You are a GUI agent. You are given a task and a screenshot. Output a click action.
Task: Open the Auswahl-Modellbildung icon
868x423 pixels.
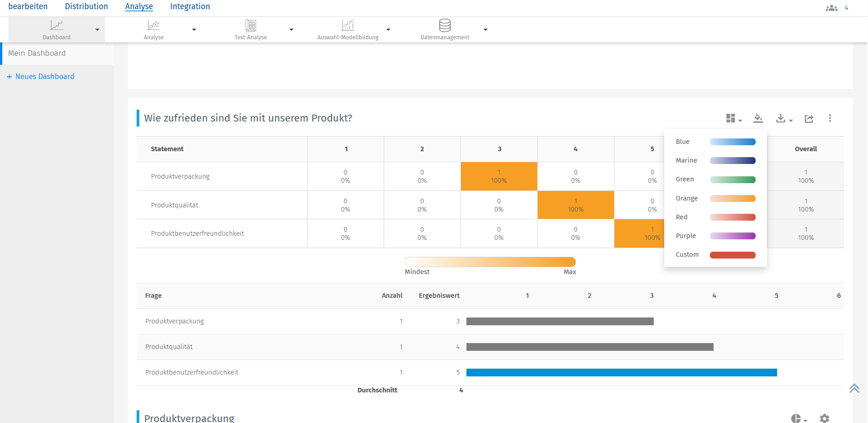[x=348, y=25]
